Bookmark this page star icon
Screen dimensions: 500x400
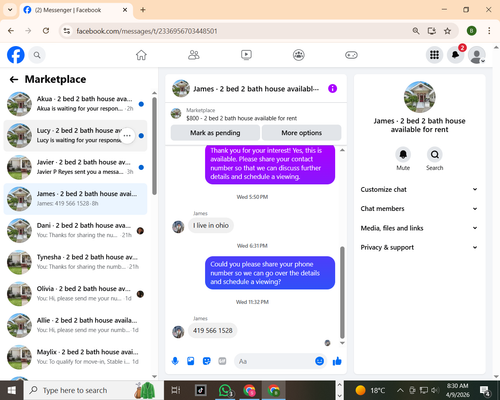pos(447,31)
